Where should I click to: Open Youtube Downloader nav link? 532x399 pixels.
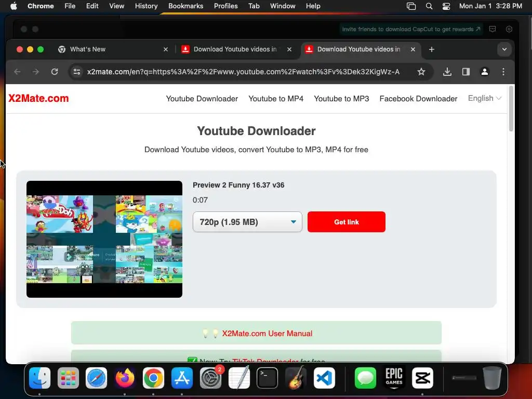click(202, 99)
